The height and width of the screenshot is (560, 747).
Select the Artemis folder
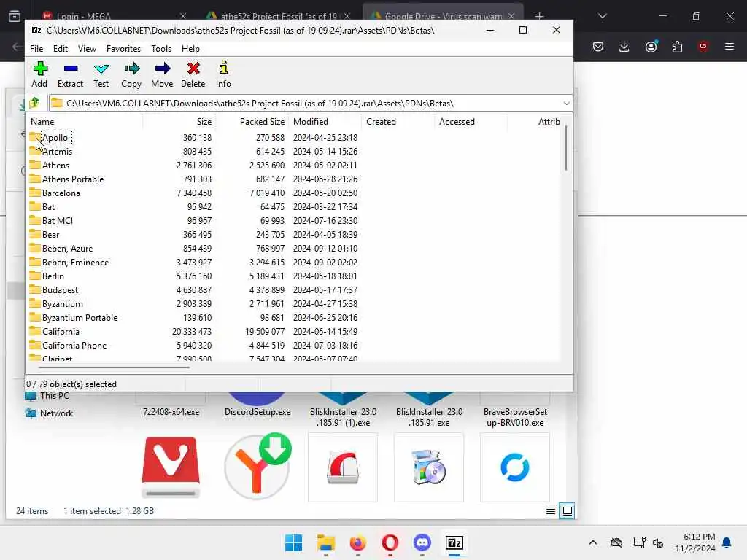57,152
